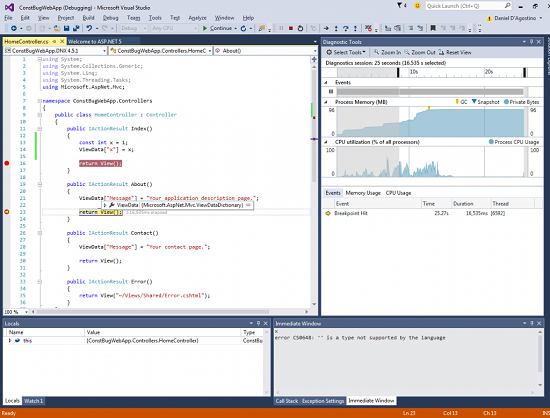Pin the HomeController.cs tab
Screen dimensions: 550x418
point(54,41)
